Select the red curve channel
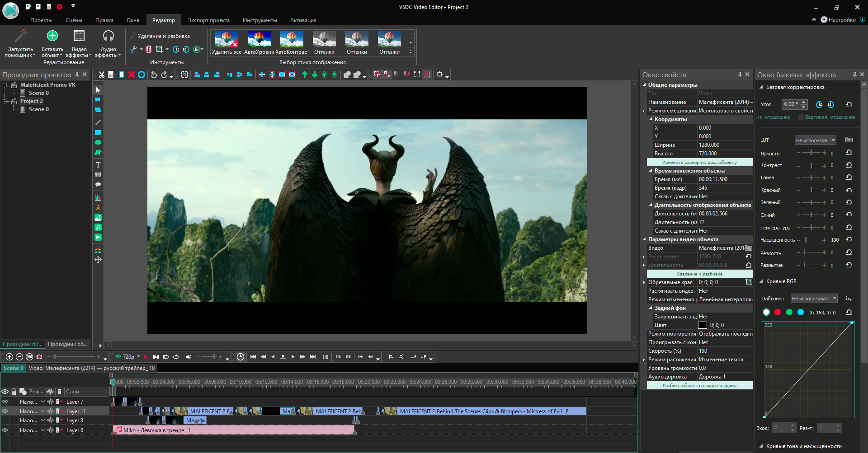 (x=778, y=312)
